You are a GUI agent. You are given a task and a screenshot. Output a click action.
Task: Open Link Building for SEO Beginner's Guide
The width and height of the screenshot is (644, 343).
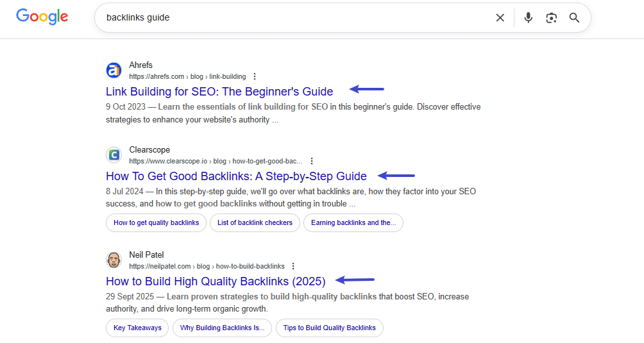[219, 92]
